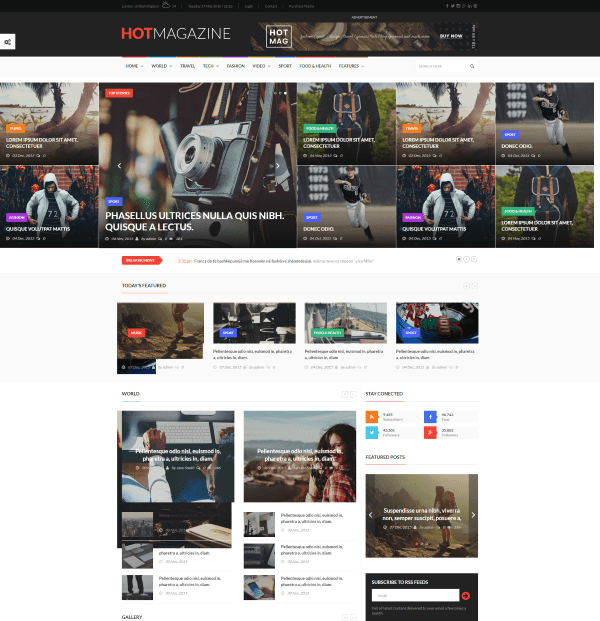
Task: Click the hiker image in Featured Posts
Action: pyautogui.click(x=421, y=516)
